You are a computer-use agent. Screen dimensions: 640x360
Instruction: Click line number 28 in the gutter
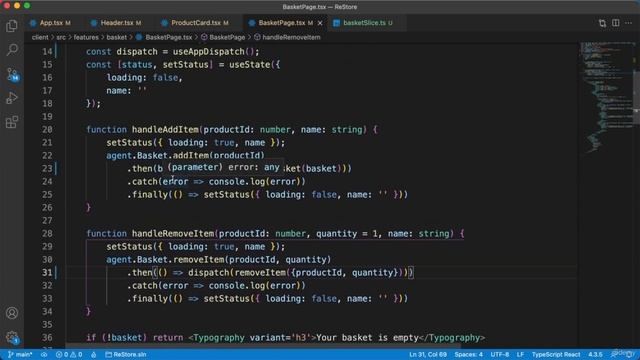(x=47, y=233)
